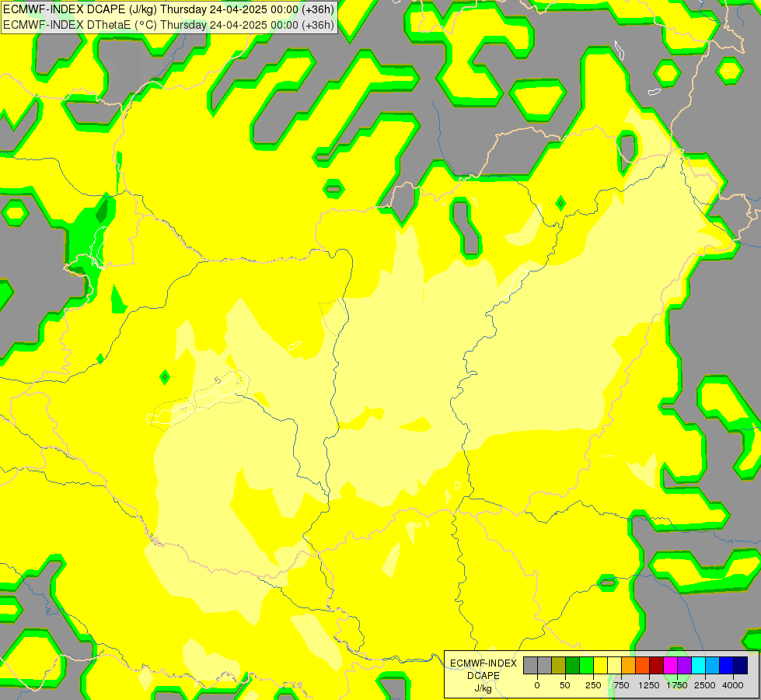761x700 pixels.
Task: Select the orange legend swatch
Action: [x=629, y=665]
